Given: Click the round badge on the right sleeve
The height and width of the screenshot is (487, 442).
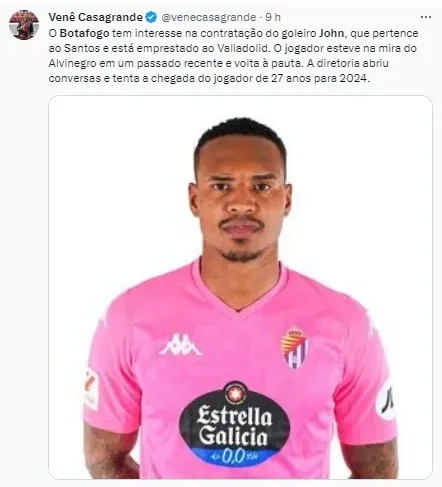Looking at the screenshot, I should (386, 400).
